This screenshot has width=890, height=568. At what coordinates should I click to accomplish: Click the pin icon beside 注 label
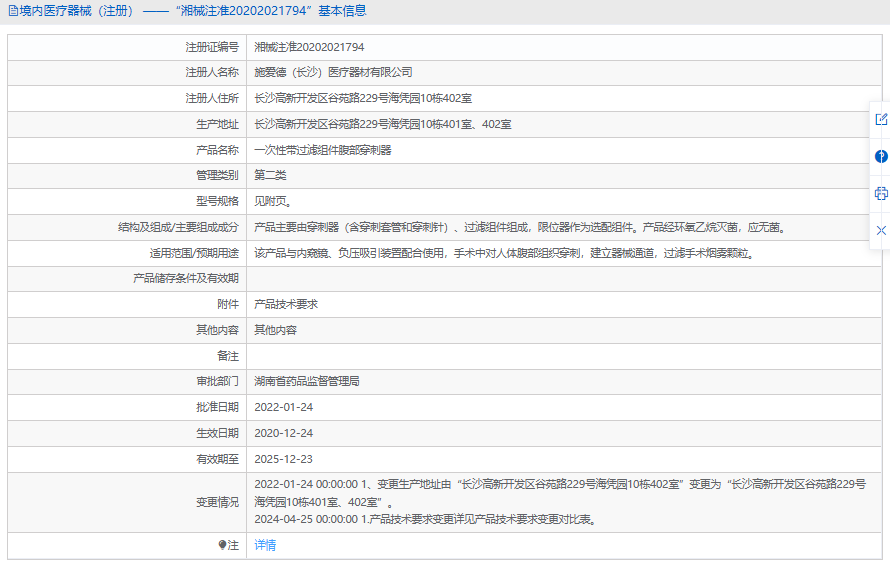tap(222, 545)
